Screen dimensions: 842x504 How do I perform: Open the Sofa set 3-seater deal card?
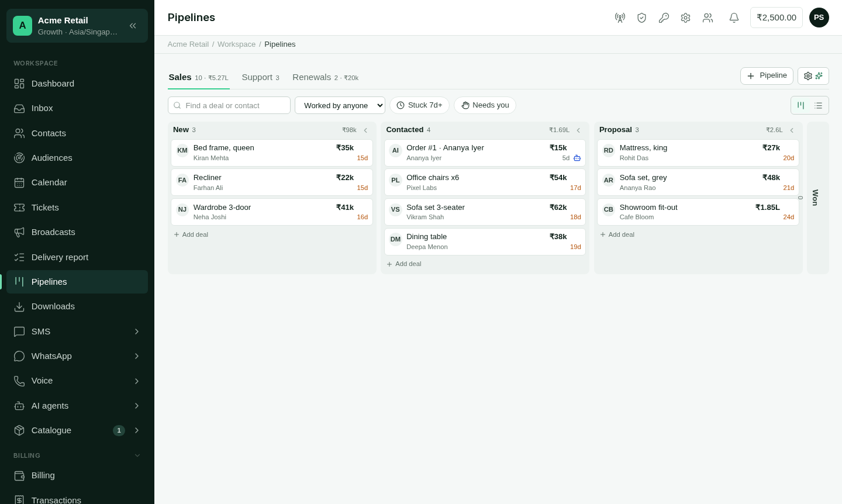[x=485, y=212]
